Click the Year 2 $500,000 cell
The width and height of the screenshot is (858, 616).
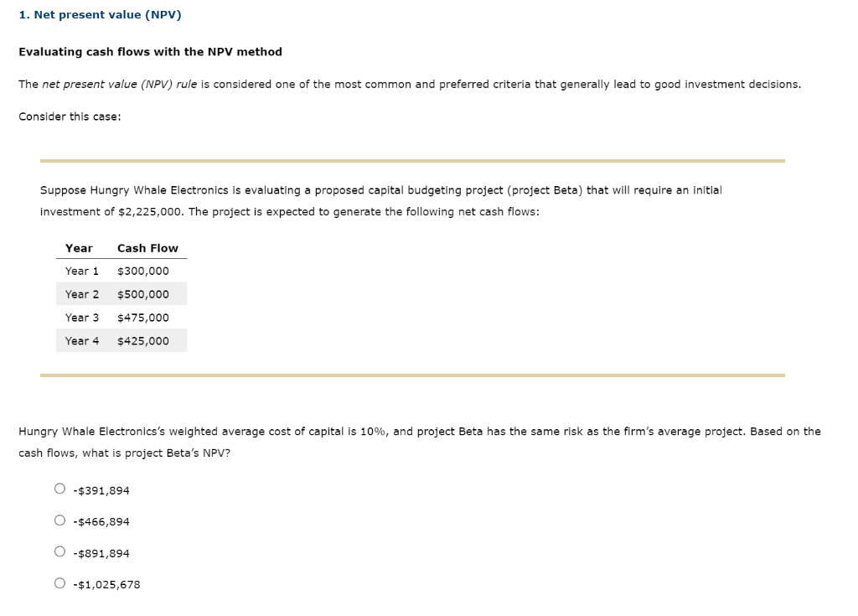tap(143, 293)
